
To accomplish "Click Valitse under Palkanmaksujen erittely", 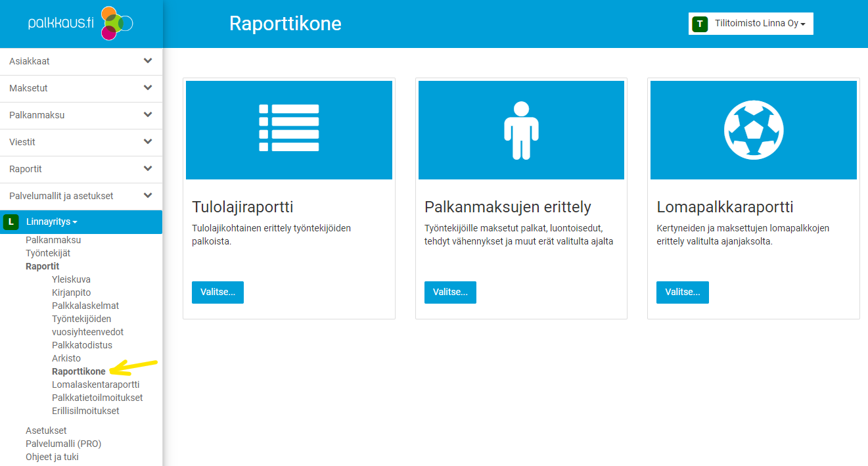I will [x=450, y=292].
